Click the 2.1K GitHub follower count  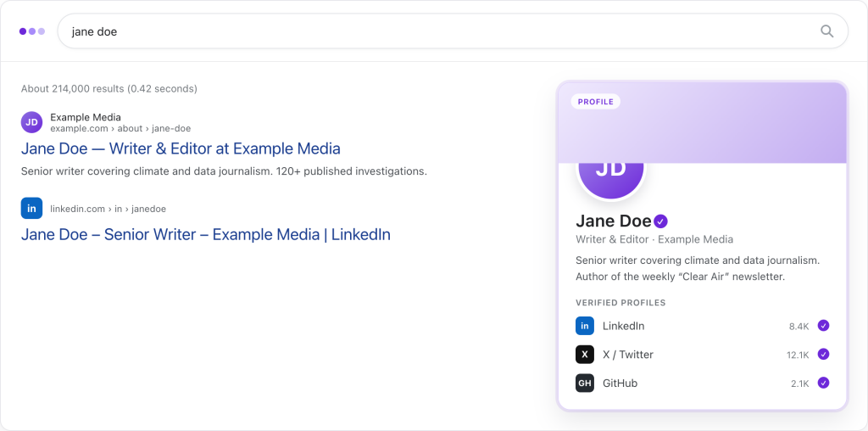coord(800,383)
